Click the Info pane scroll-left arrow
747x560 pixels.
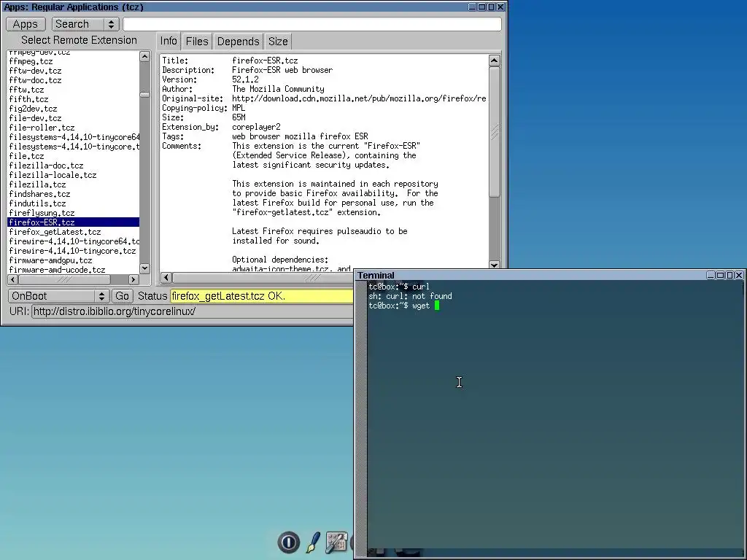pos(166,278)
